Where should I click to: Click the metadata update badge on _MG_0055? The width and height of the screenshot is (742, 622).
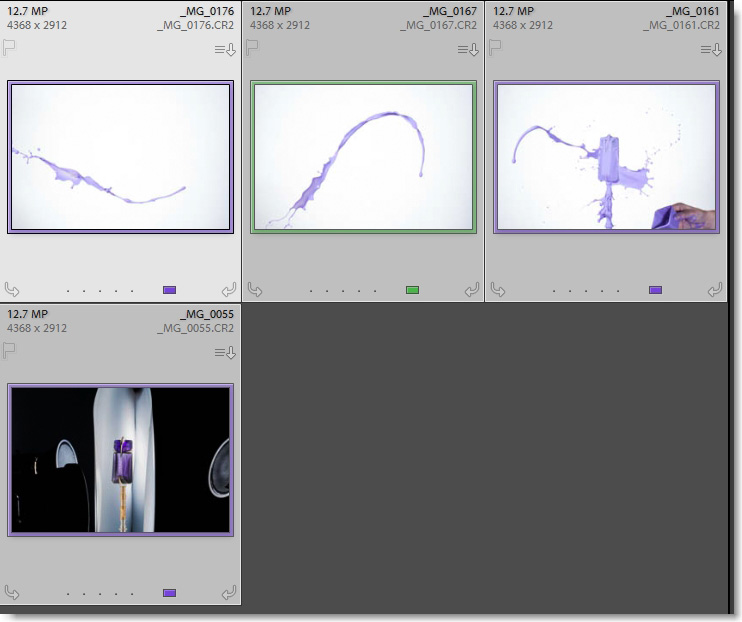225,353
